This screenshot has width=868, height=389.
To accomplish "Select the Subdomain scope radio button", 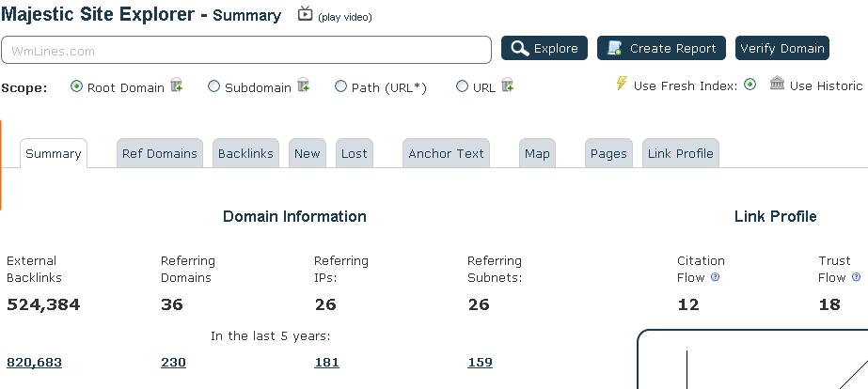I will coord(213,86).
